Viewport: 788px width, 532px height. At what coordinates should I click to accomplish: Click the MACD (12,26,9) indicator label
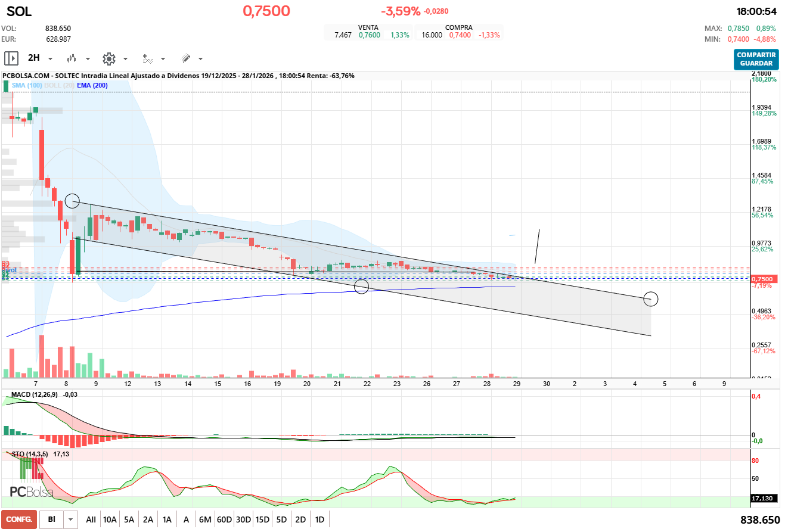(x=36, y=394)
